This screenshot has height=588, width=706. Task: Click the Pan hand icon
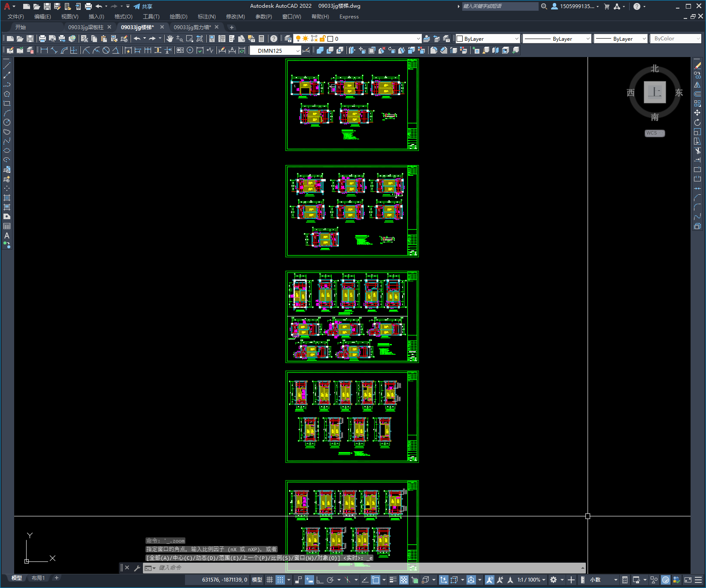[170, 39]
